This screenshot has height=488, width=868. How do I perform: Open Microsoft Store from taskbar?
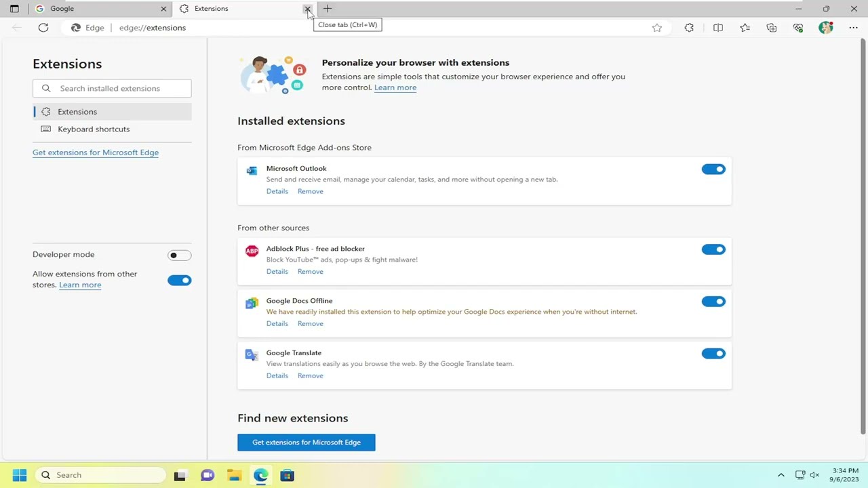[x=288, y=476]
